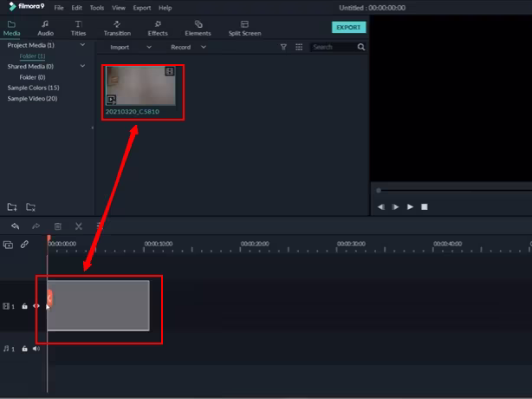
Task: Click the 00:00:20:00 mark on timeline ruler
Action: tap(255, 244)
